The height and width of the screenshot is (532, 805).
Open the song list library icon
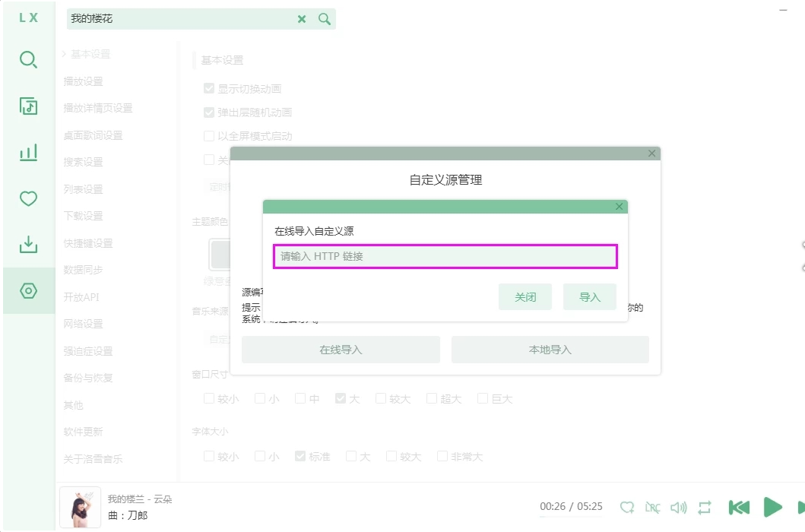[28, 106]
